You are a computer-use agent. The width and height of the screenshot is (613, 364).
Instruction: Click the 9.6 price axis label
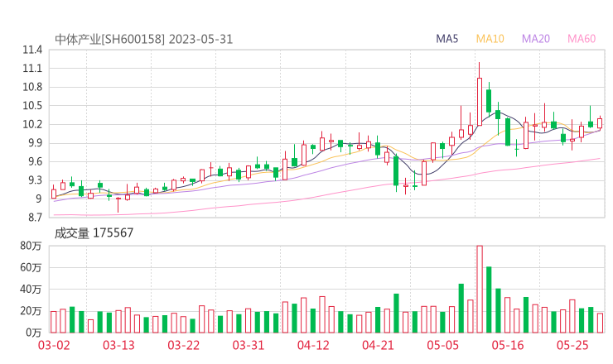(x=35, y=161)
